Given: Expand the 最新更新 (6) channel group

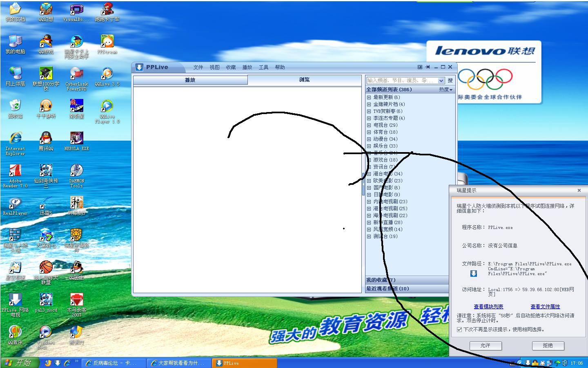Looking at the screenshot, I should tap(369, 97).
